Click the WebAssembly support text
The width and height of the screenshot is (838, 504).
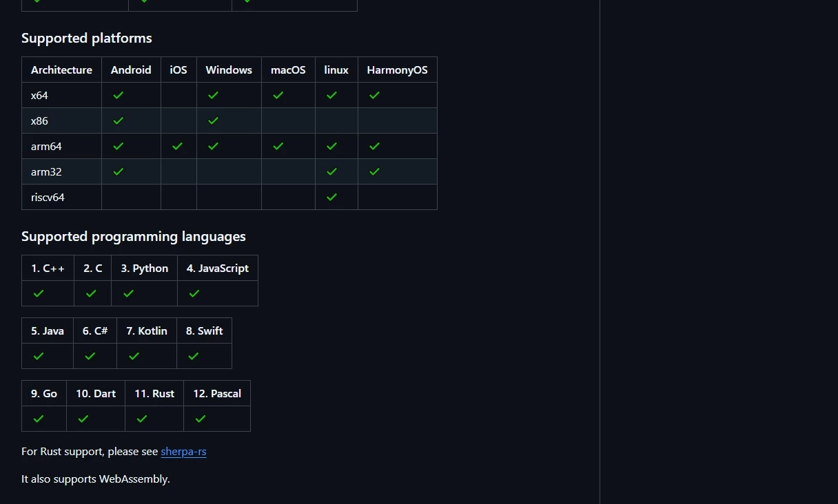point(96,479)
